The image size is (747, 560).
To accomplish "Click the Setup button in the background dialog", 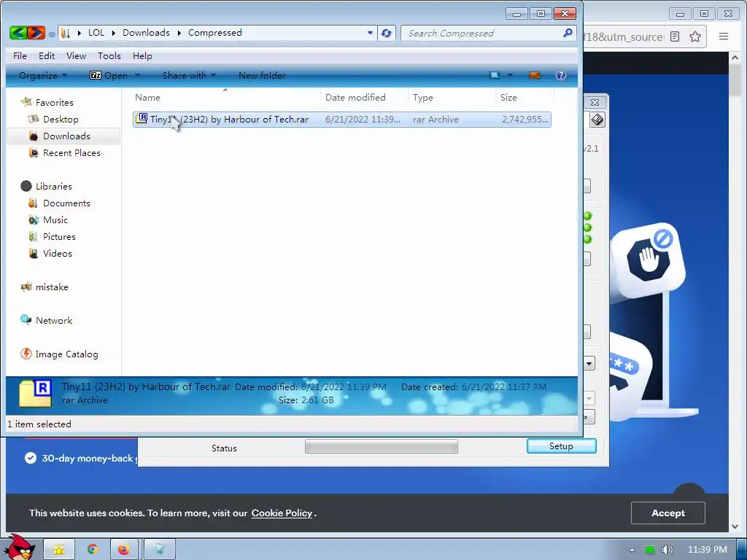I will click(x=561, y=446).
